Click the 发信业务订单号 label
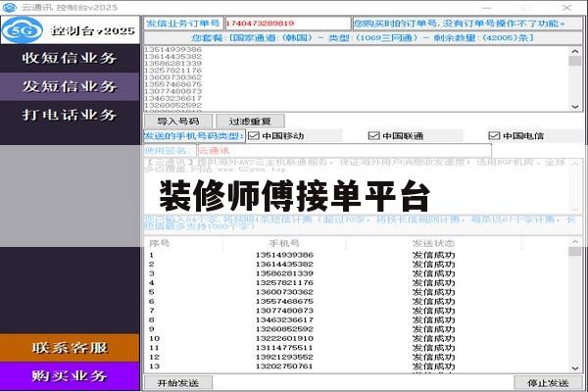 tap(183, 24)
